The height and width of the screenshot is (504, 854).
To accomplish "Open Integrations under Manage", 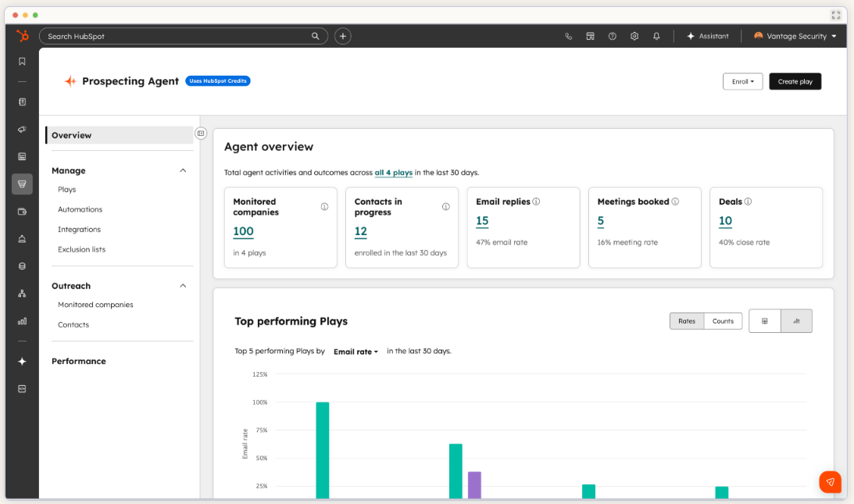I will (80, 230).
